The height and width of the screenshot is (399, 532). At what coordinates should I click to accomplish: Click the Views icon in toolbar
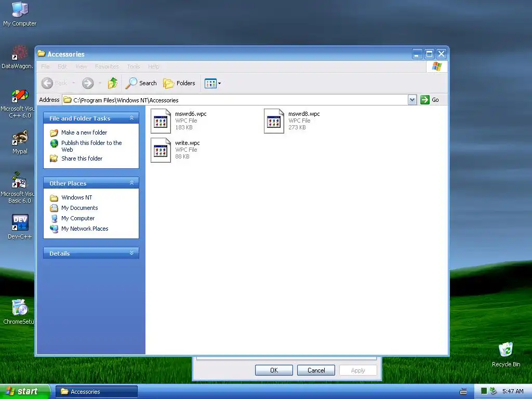pyautogui.click(x=210, y=83)
